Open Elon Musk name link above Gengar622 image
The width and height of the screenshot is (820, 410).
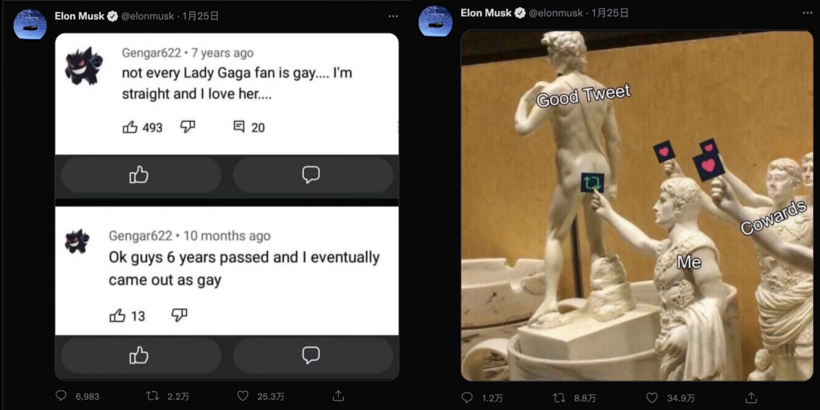pyautogui.click(x=79, y=16)
